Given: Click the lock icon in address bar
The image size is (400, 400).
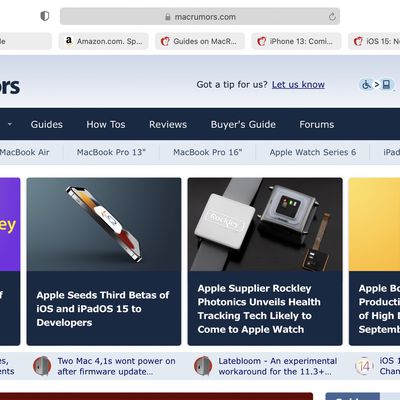Looking at the screenshot, I should click(168, 17).
